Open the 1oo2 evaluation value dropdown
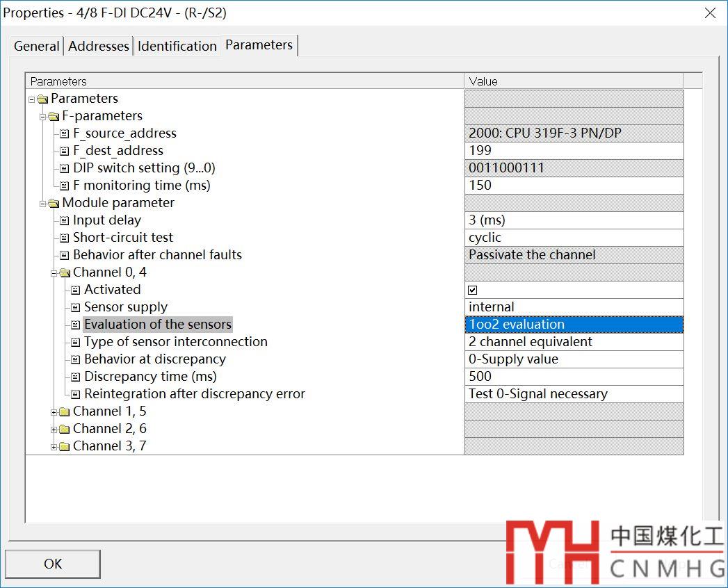Image resolution: width=728 pixels, height=588 pixels. pyautogui.click(x=574, y=325)
